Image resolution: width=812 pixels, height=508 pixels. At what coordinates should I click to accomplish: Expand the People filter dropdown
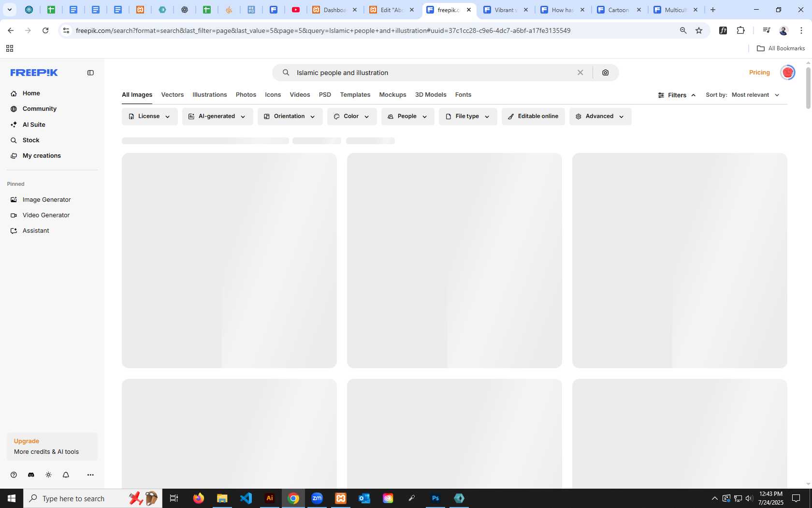click(x=407, y=117)
